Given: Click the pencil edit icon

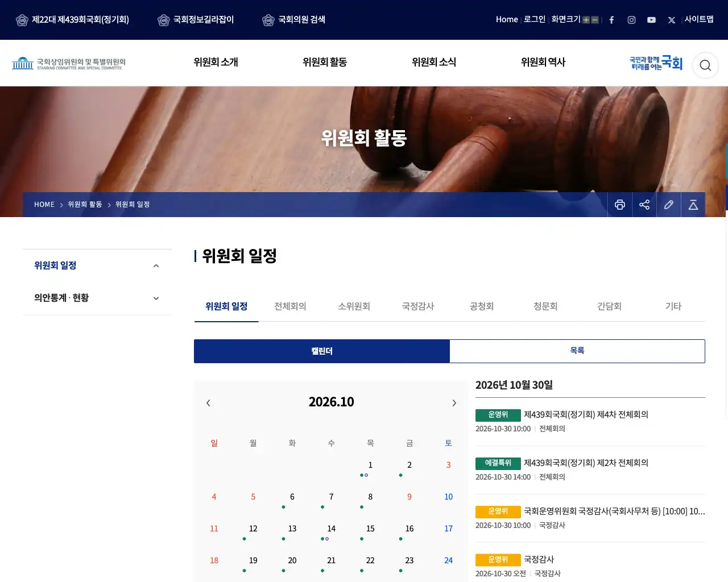Looking at the screenshot, I should [x=669, y=205].
